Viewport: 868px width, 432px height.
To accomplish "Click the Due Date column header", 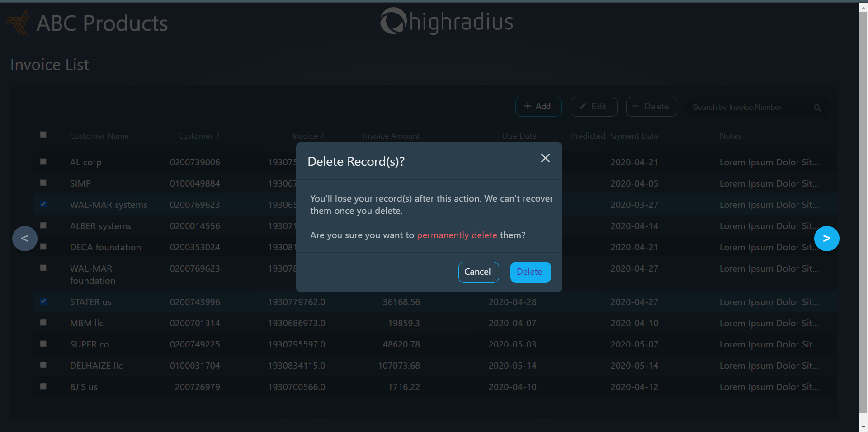I will coord(519,136).
